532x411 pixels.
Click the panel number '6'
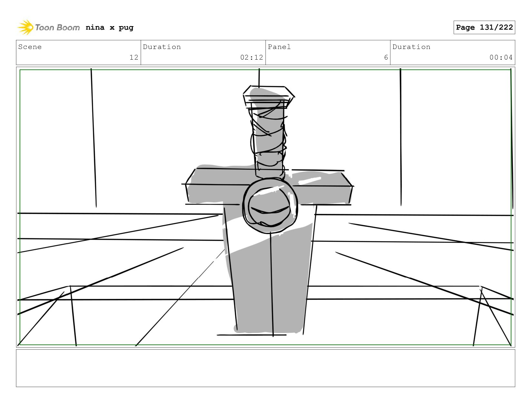pyautogui.click(x=386, y=57)
